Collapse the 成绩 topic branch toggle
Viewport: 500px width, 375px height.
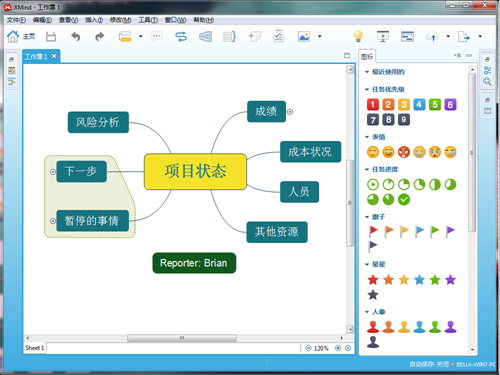click(290, 112)
